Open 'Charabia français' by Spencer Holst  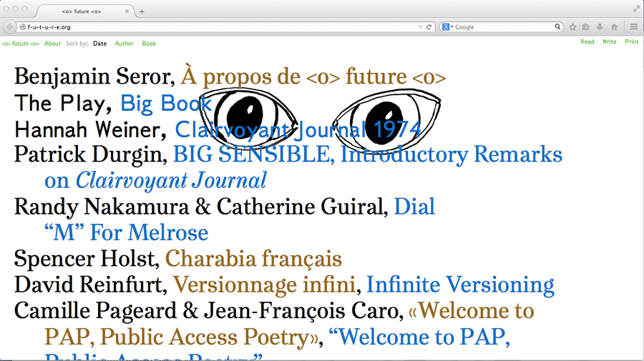pos(253,259)
